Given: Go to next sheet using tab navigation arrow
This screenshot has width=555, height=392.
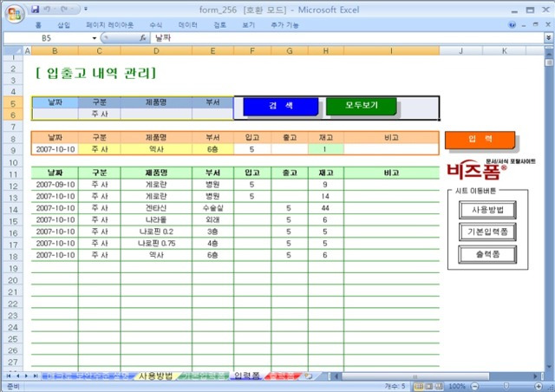Looking at the screenshot, I should 26,376.
